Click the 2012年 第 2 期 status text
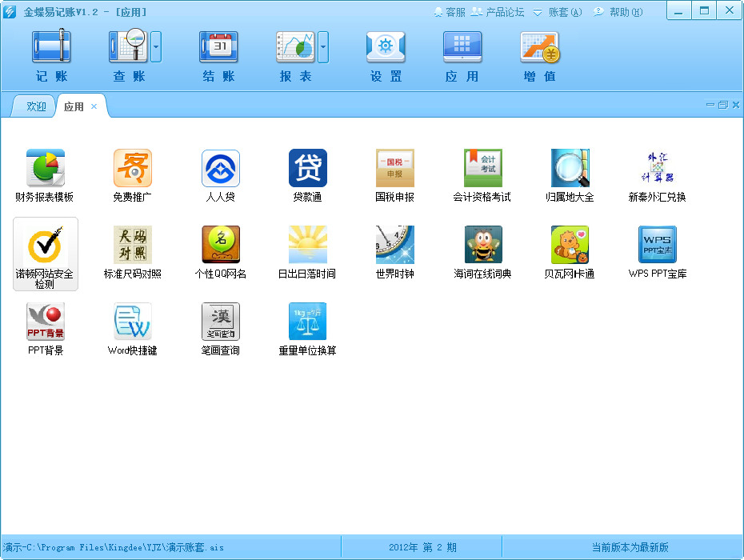The image size is (744, 560). click(422, 547)
